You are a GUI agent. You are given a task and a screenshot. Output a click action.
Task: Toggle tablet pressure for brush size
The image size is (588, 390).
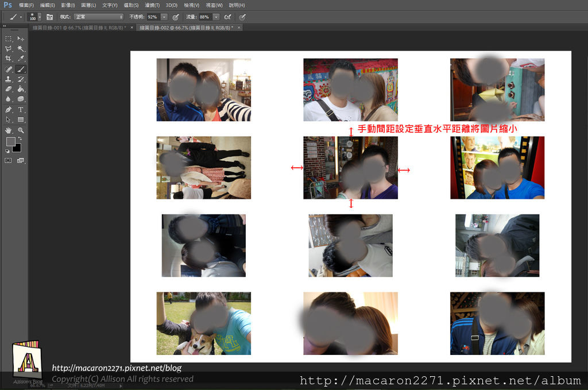click(242, 17)
